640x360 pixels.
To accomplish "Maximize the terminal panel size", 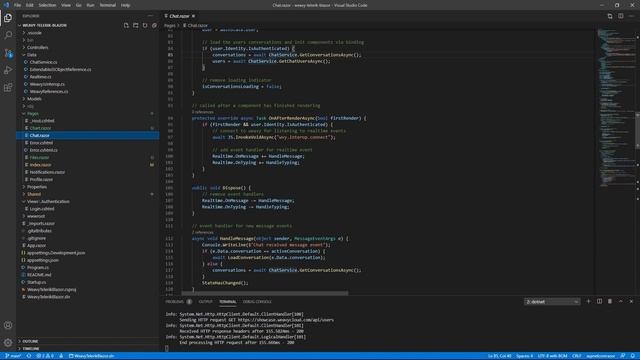I will coord(620,301).
